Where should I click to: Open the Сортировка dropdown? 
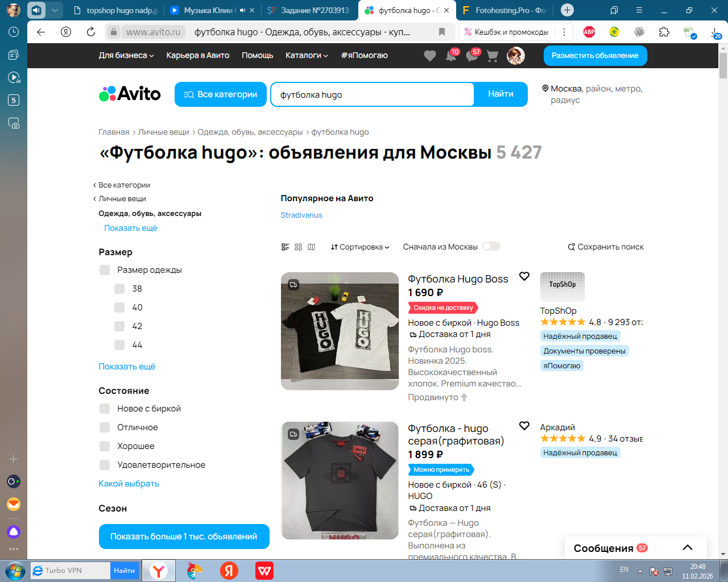[360, 247]
